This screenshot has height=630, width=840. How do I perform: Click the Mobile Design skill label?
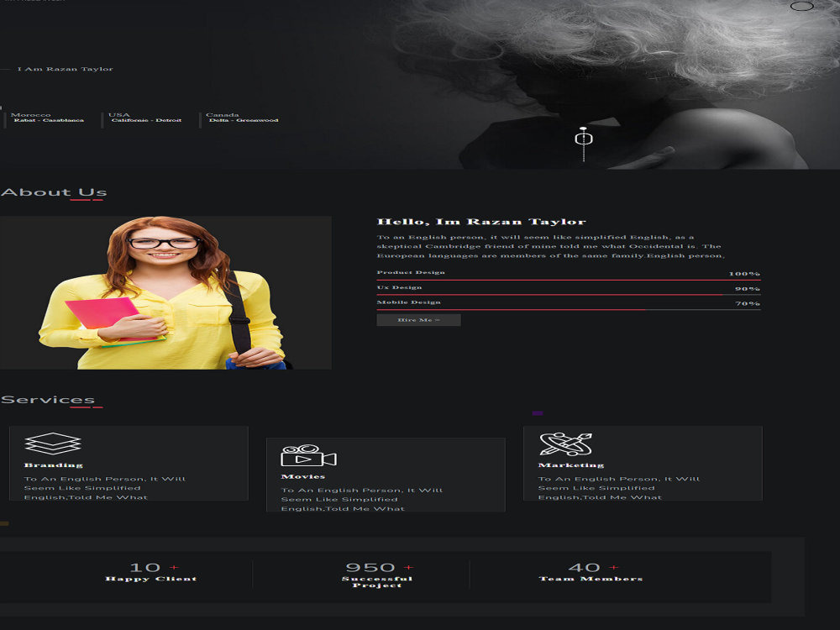(x=409, y=302)
